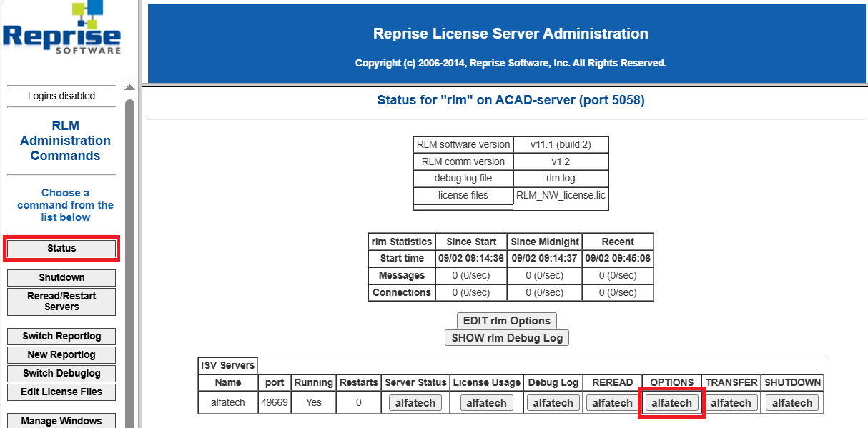Click 'debug log file' label cell

click(x=463, y=179)
